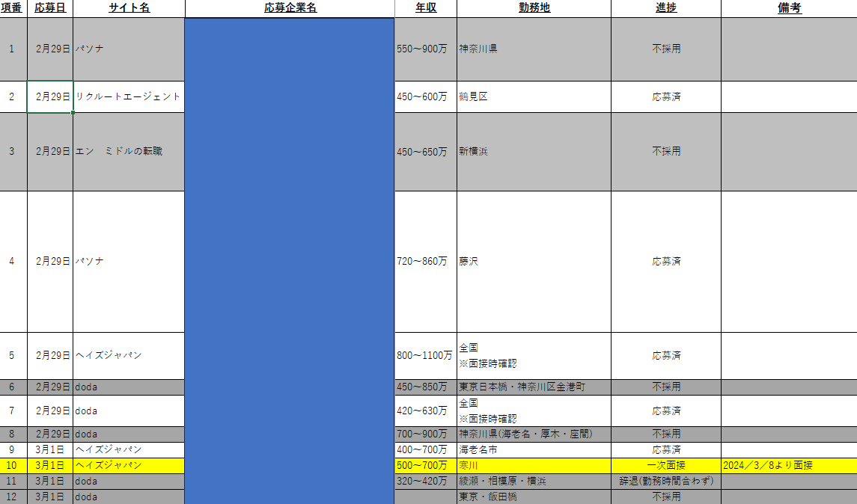857x504 pixels.
Task: Select the リクルートエージェント cell
Action: (x=129, y=96)
